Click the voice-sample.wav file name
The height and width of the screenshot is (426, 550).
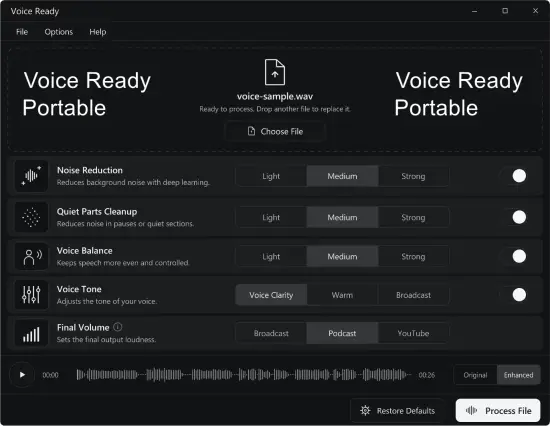click(x=275, y=96)
